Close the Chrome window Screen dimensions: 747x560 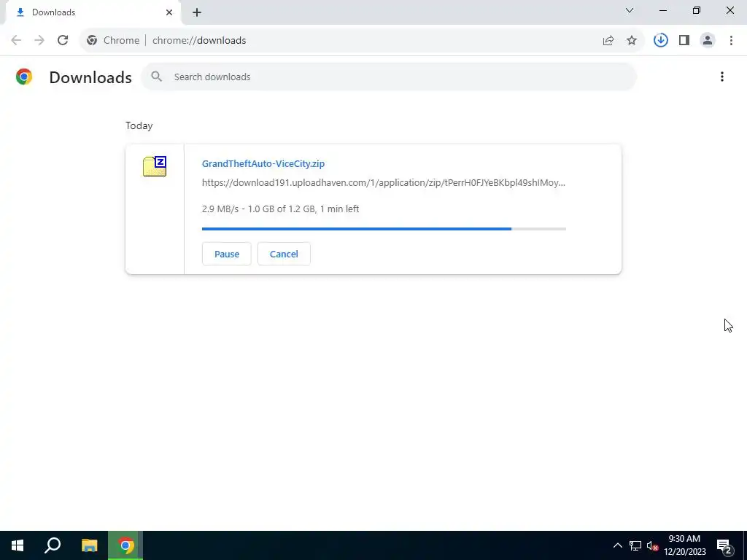[729, 10]
